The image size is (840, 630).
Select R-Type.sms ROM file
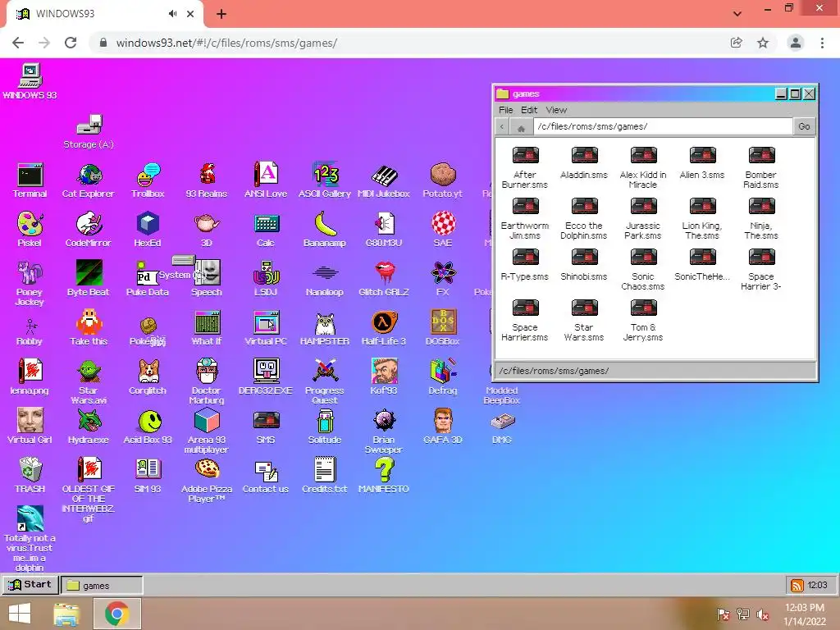pyautogui.click(x=525, y=265)
